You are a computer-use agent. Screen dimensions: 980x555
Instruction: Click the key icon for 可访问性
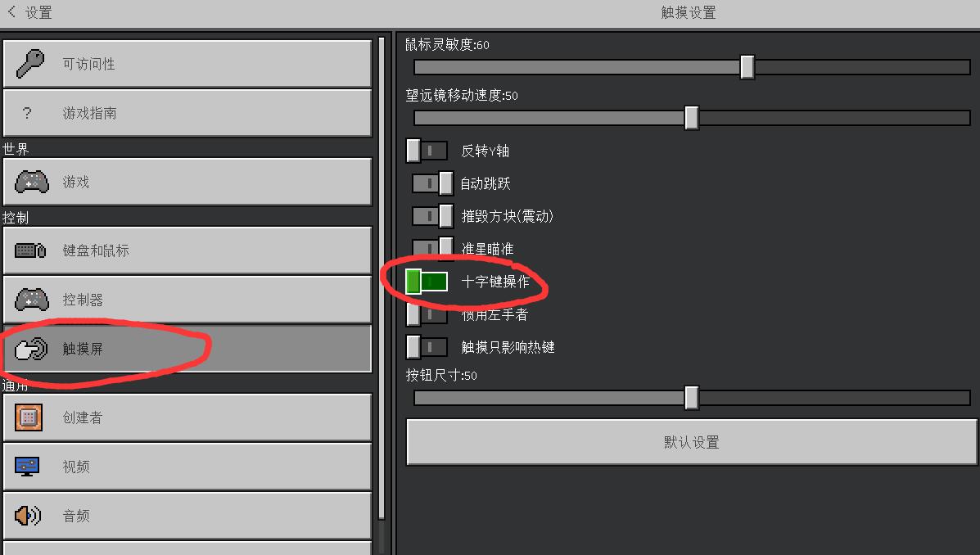(30, 64)
